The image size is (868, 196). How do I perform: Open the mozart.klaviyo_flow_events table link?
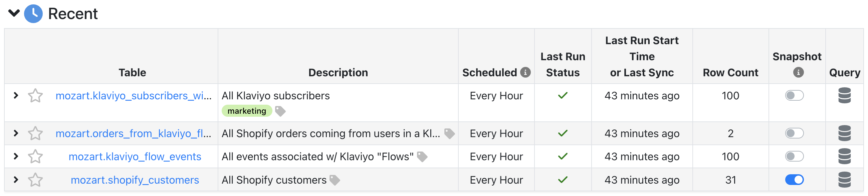[x=135, y=157]
